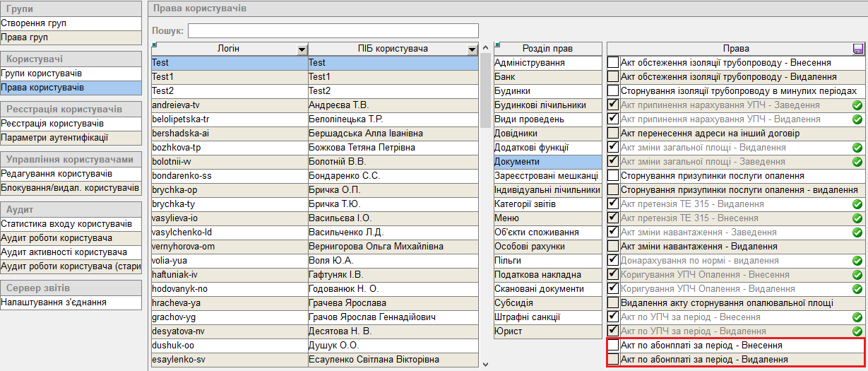Click green check icon beside Акт претензія ТЕ 315 - Внесення
Viewport: 868px width, 371px height.
click(x=857, y=218)
